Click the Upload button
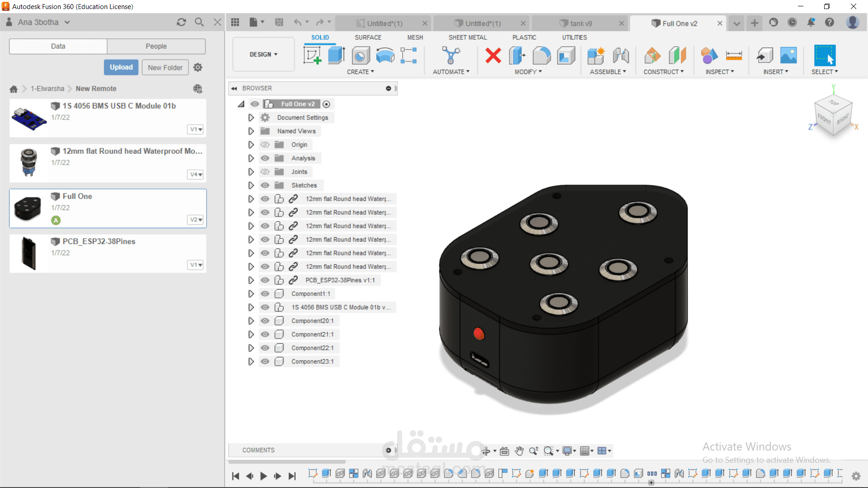Image resolution: width=868 pixels, height=488 pixels. click(121, 67)
